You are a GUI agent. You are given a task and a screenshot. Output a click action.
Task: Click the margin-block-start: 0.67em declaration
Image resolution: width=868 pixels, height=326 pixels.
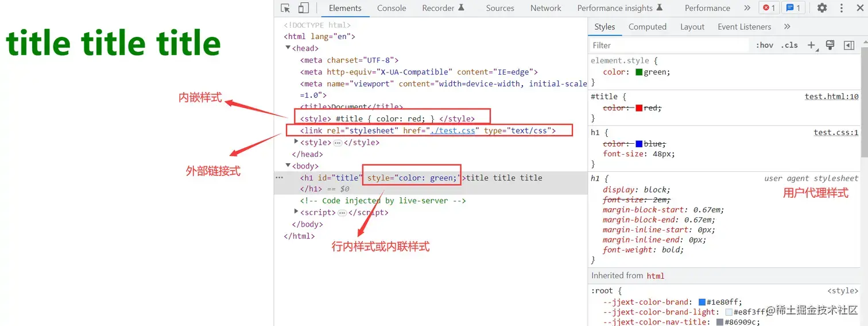click(x=664, y=210)
